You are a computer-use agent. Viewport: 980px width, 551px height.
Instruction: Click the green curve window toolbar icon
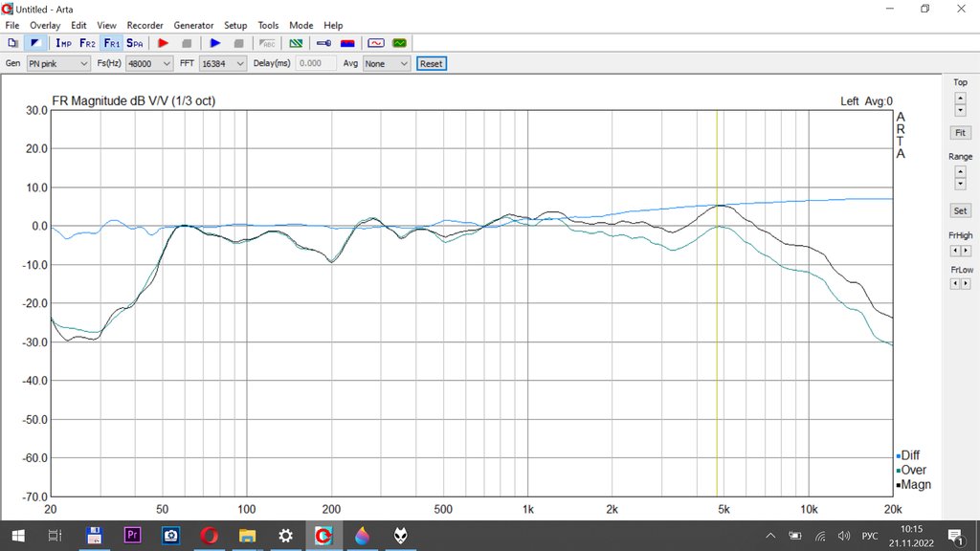[399, 43]
